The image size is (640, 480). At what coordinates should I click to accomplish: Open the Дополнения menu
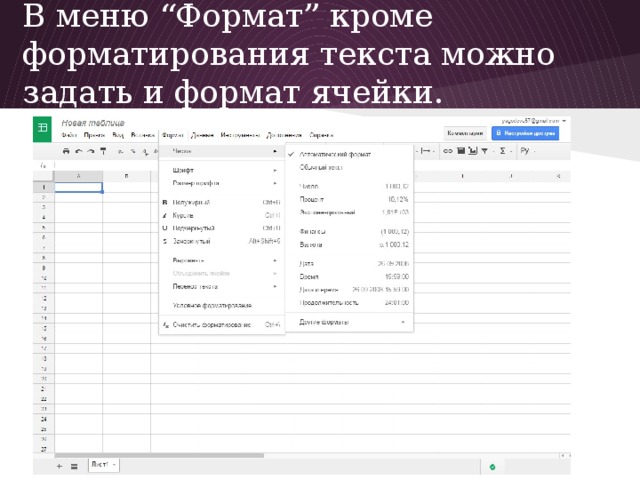[284, 135]
